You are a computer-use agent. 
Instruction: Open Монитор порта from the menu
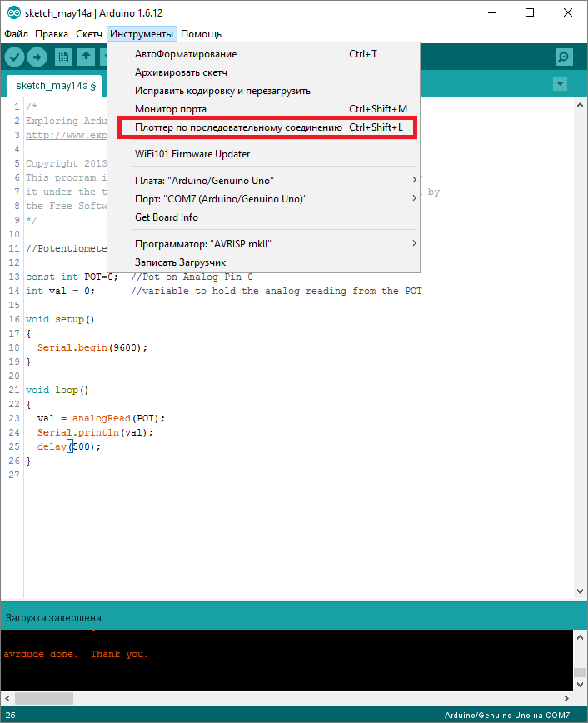point(263,109)
